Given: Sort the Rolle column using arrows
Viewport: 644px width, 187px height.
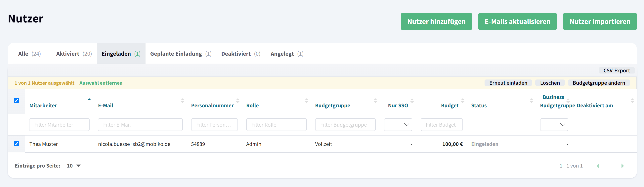Looking at the screenshot, I should pos(306,101).
